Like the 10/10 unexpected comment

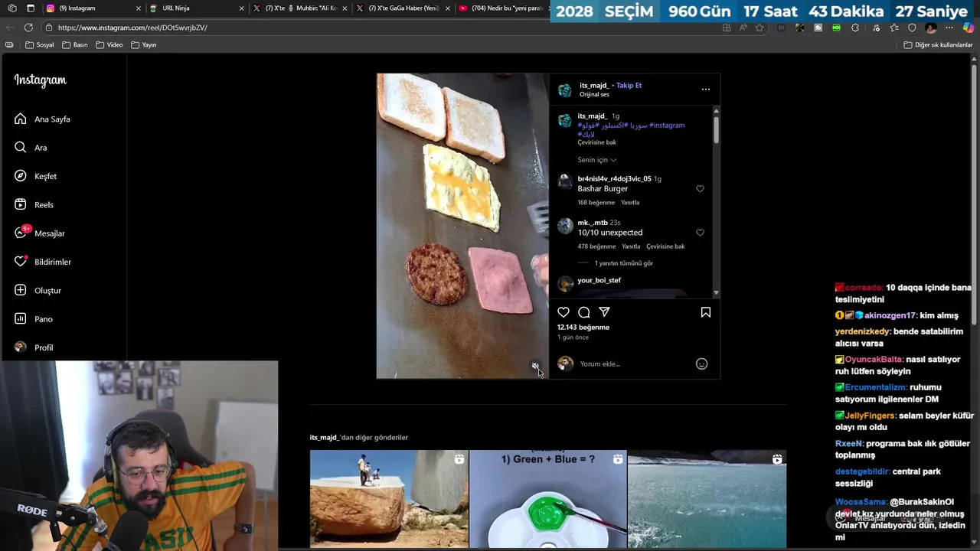pos(700,233)
